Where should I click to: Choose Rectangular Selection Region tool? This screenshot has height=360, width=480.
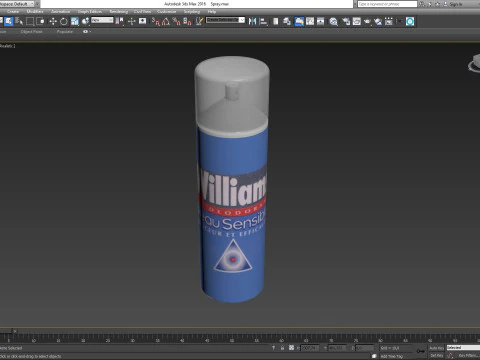30,22
